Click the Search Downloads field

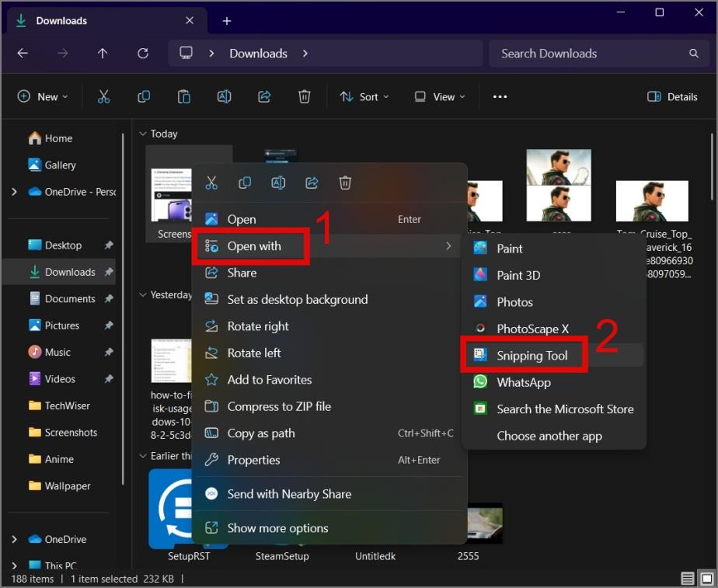point(600,54)
